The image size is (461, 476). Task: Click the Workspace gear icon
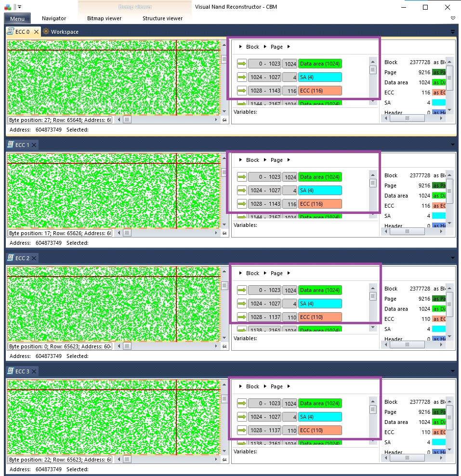tap(46, 31)
